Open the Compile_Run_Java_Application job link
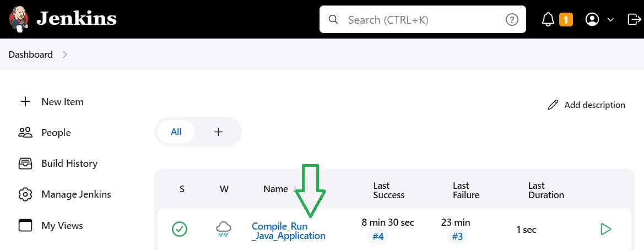644x250 pixels. tap(288, 231)
